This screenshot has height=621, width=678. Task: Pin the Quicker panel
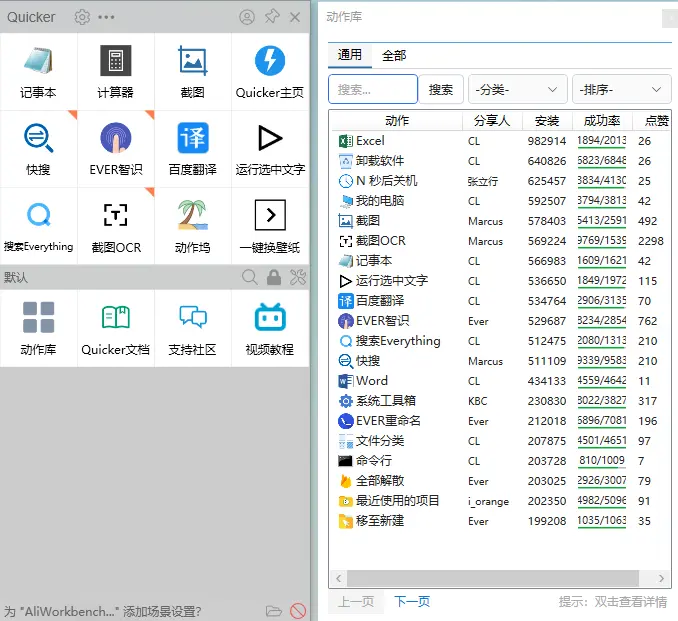click(x=272, y=17)
